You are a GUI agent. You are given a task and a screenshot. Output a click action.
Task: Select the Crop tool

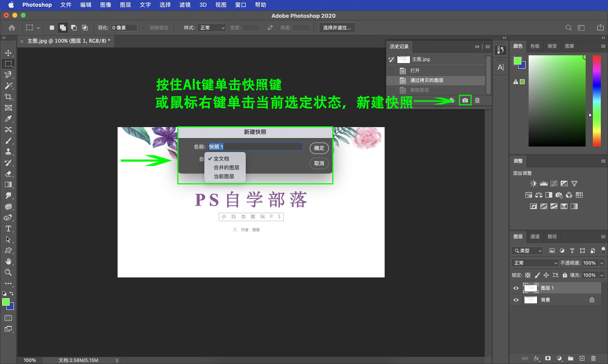(8, 97)
